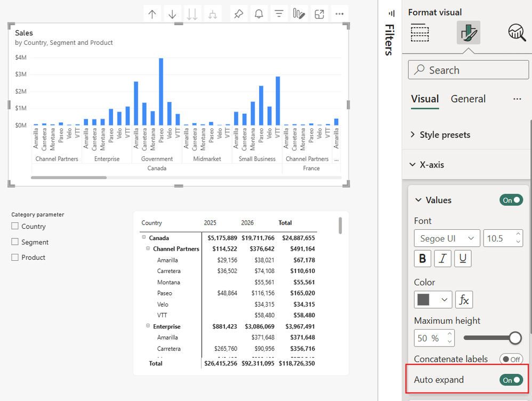Open focus mode for chart

[x=319, y=14]
